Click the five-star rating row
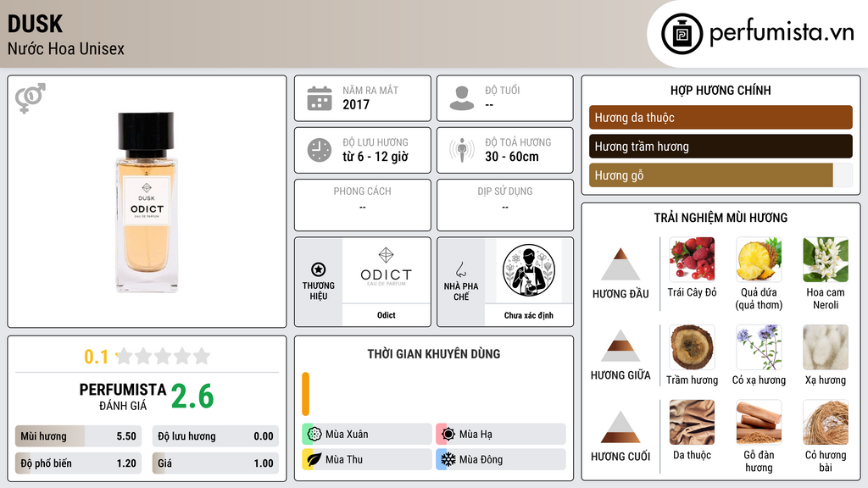 click(164, 356)
